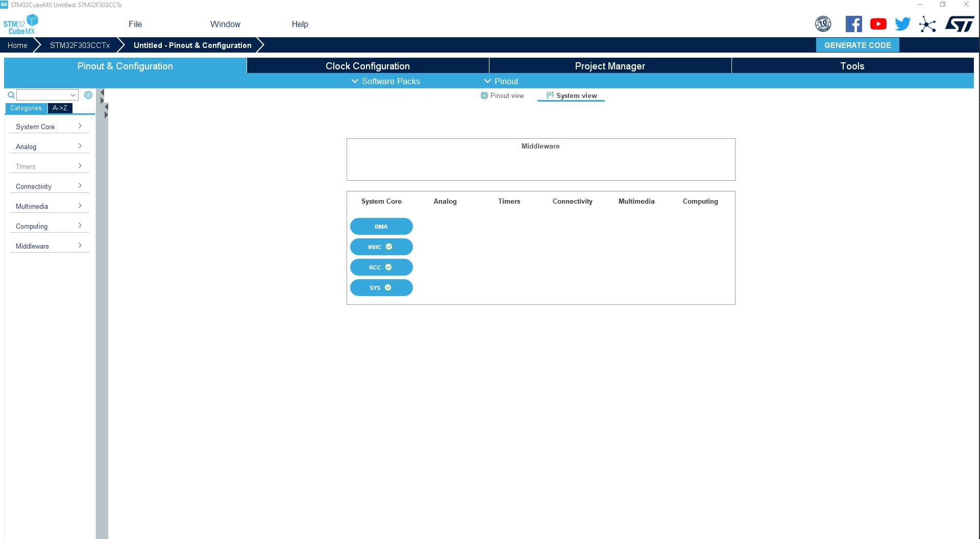Click the Multimedia column header

tap(636, 201)
